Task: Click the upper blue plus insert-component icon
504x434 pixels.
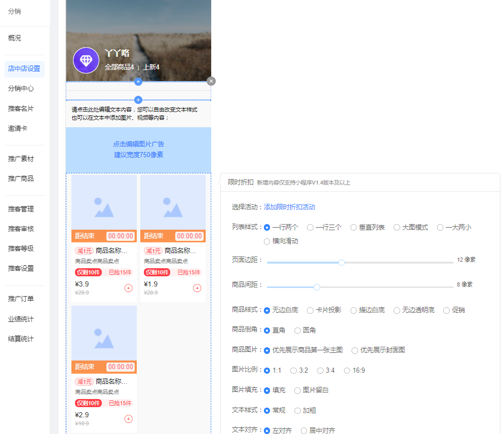Action: pos(138,82)
